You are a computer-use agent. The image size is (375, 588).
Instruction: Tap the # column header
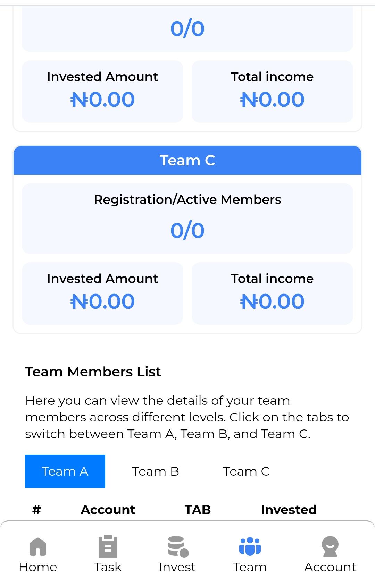pyautogui.click(x=36, y=510)
